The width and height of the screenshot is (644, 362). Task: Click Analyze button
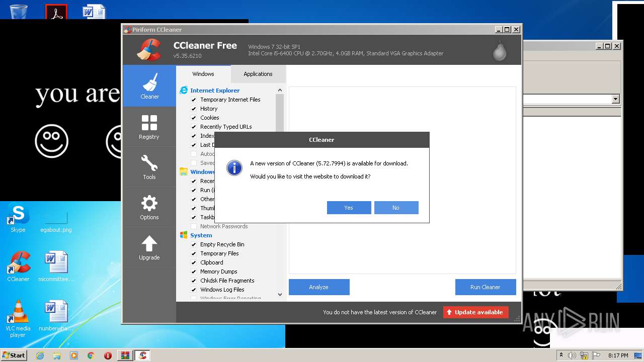tap(319, 287)
